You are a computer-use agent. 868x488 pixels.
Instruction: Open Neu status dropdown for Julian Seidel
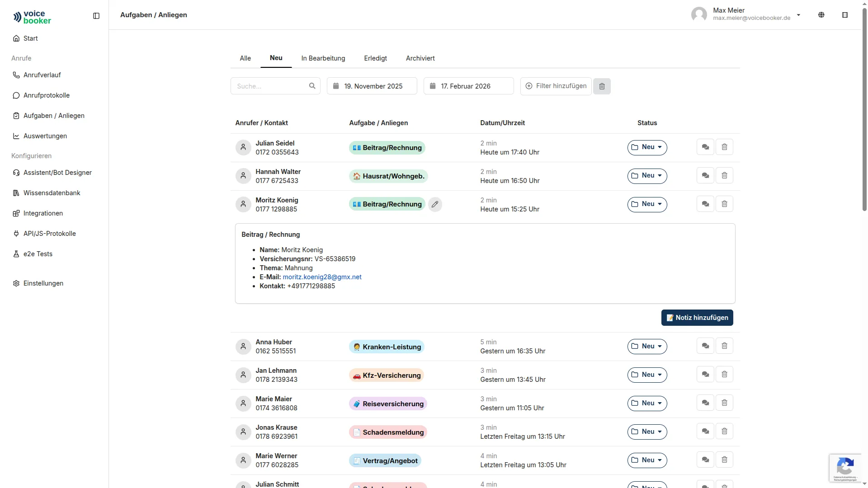point(647,147)
